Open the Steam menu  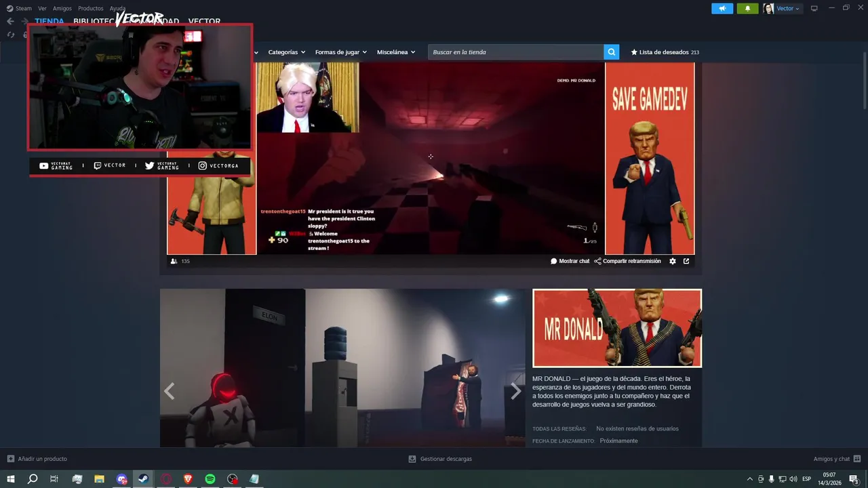pos(19,8)
